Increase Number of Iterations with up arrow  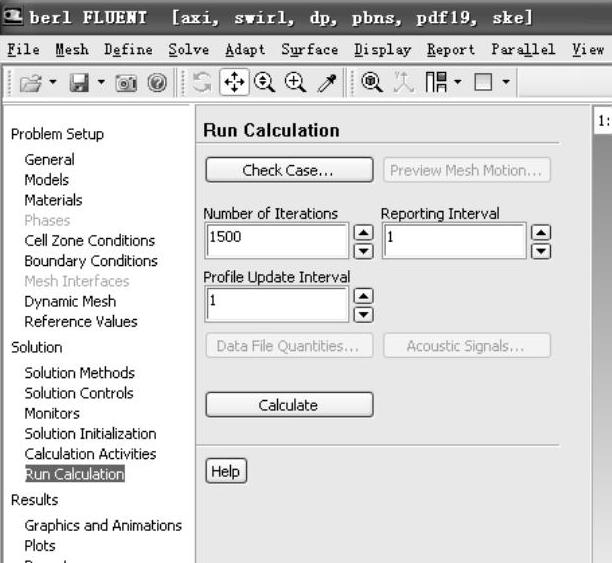pos(364,232)
